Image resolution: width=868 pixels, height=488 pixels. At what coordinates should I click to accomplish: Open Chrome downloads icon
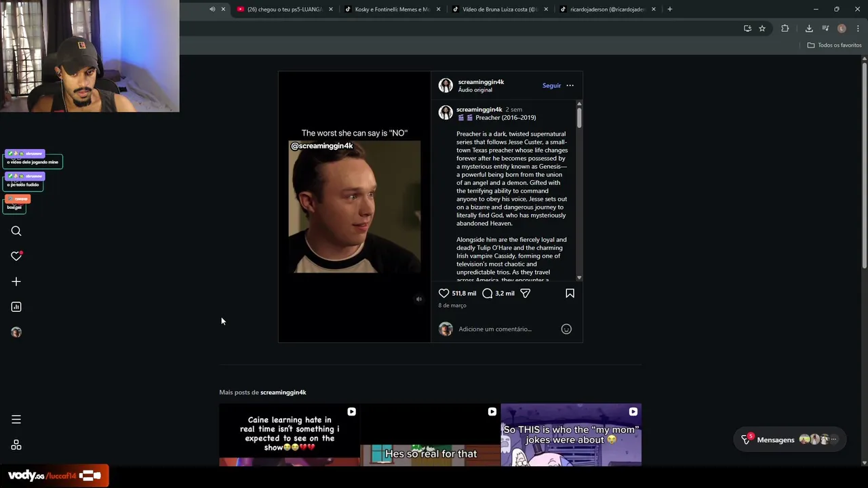[809, 28]
